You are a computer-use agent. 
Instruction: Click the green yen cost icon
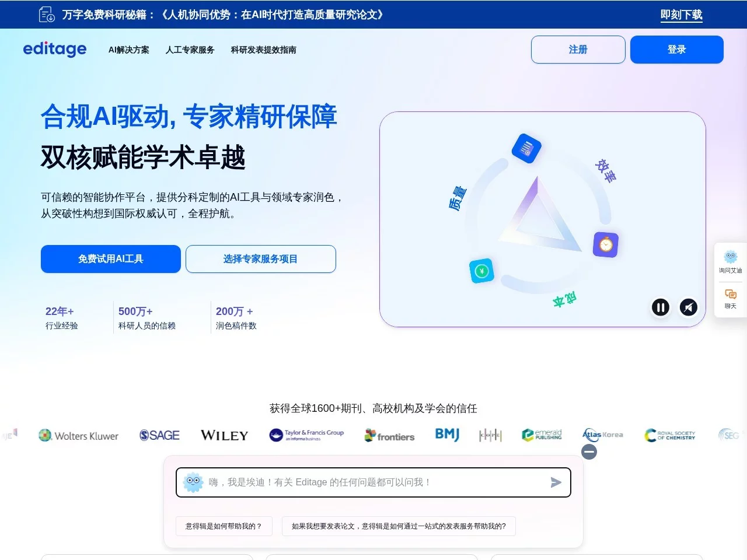481,271
